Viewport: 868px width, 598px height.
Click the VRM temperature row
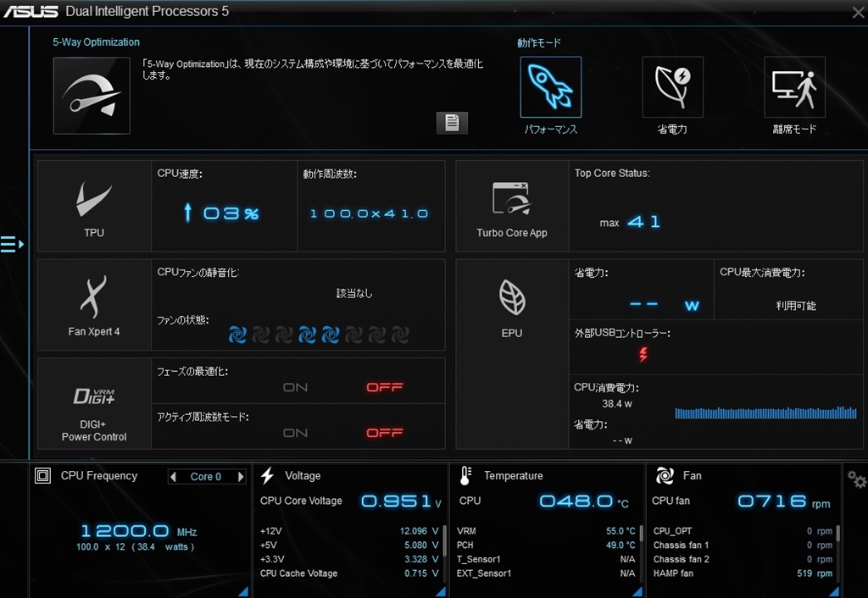pyautogui.click(x=546, y=531)
